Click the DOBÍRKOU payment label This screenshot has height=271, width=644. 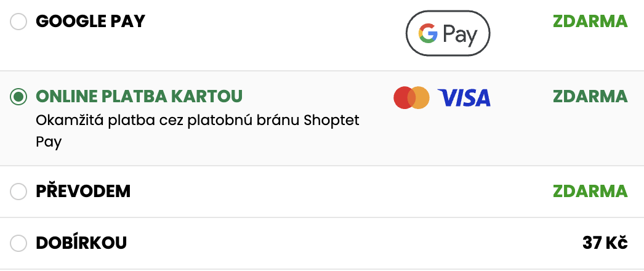(81, 243)
